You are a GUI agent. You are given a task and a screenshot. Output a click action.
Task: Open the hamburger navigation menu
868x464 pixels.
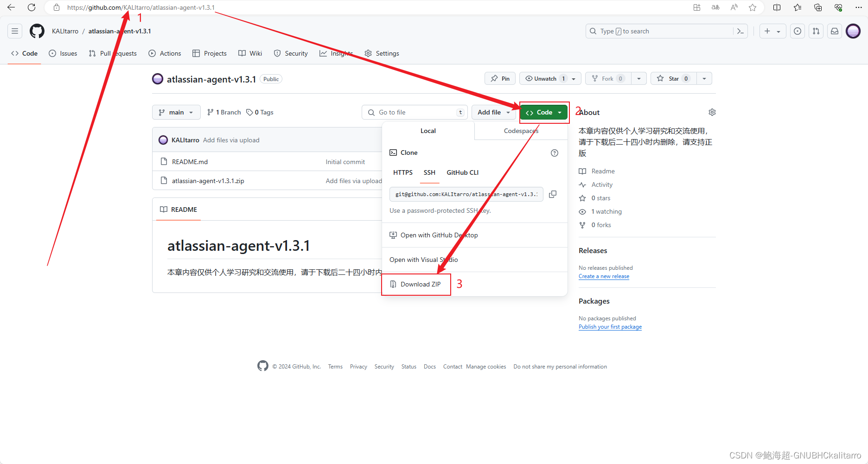15,31
